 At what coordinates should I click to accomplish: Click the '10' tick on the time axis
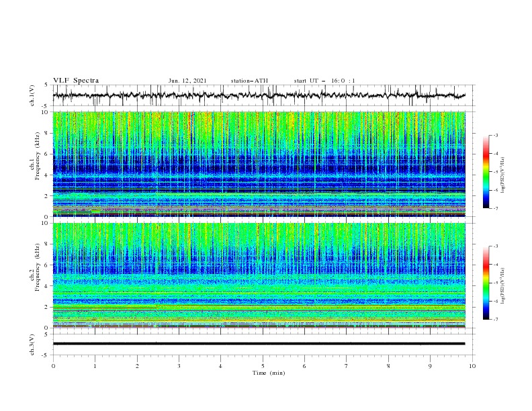tap(472, 366)
